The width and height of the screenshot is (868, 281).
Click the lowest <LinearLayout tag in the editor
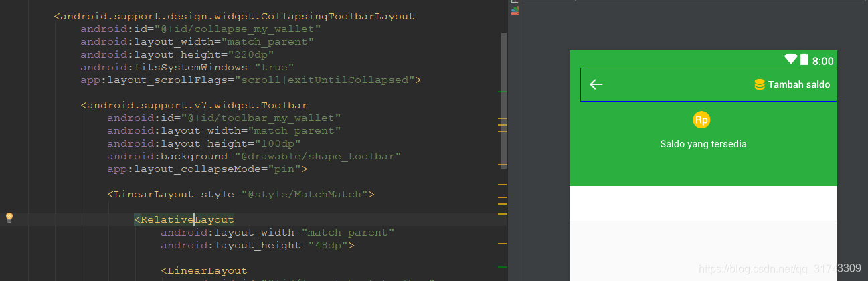click(x=204, y=270)
